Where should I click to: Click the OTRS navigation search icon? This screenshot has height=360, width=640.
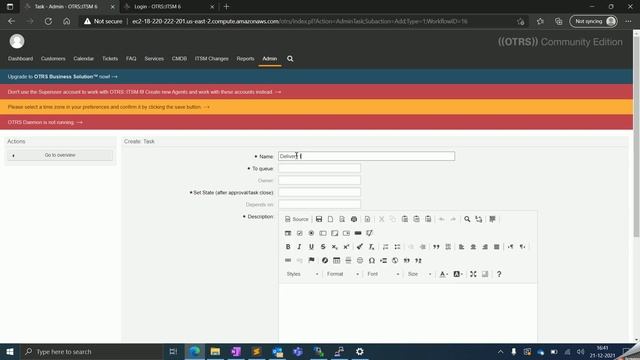pos(290,59)
